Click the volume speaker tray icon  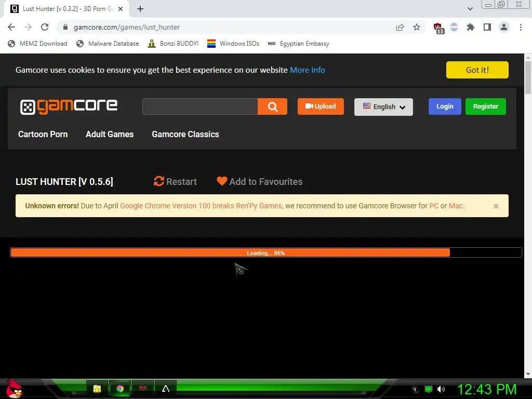pyautogui.click(x=441, y=389)
